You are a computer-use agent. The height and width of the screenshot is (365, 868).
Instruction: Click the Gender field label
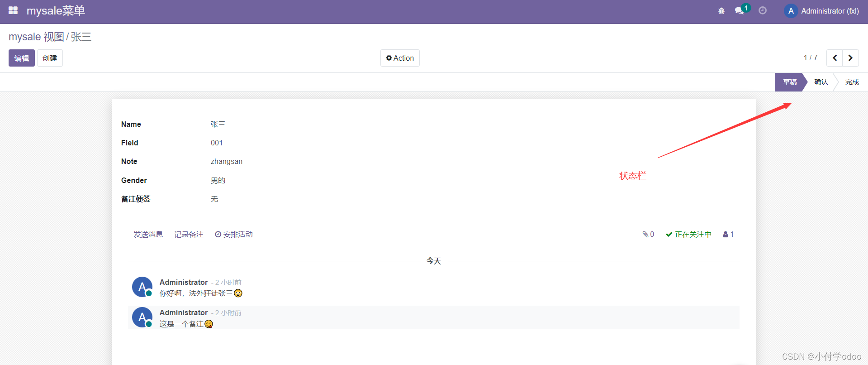point(134,180)
